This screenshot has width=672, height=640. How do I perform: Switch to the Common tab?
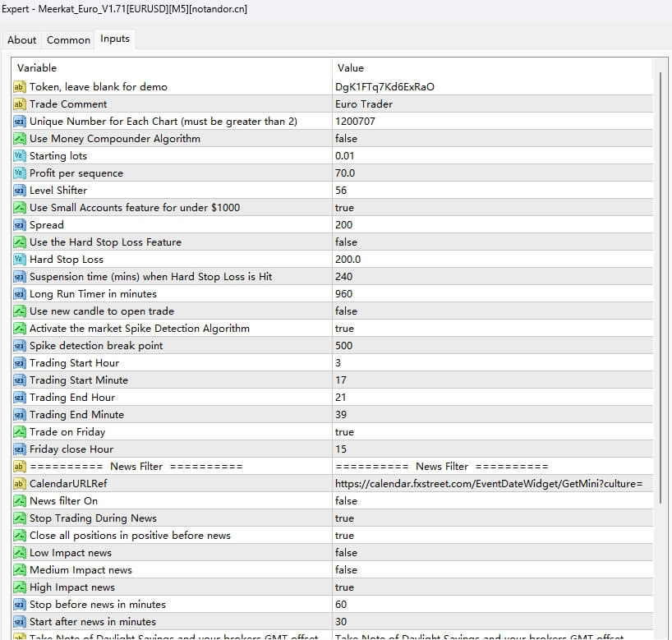(x=68, y=39)
